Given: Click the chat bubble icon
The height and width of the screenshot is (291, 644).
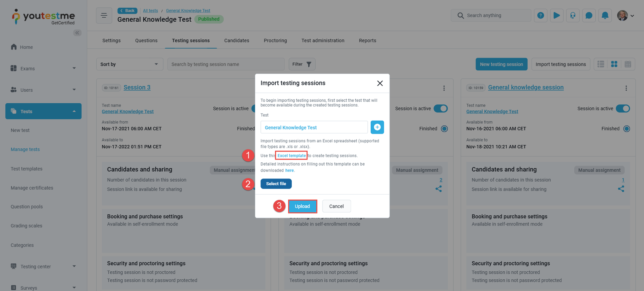Looking at the screenshot, I should pos(588,16).
